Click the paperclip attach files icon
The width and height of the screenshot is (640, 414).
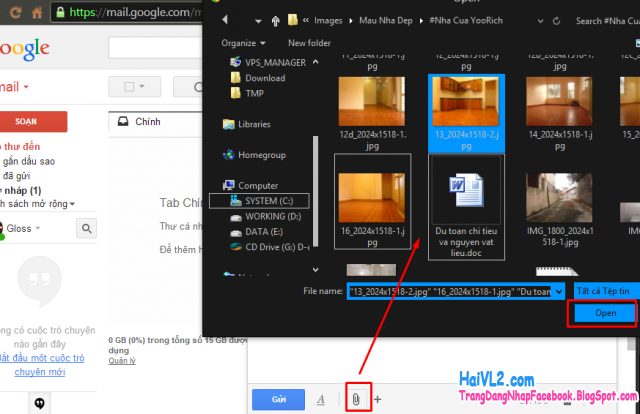[356, 399]
